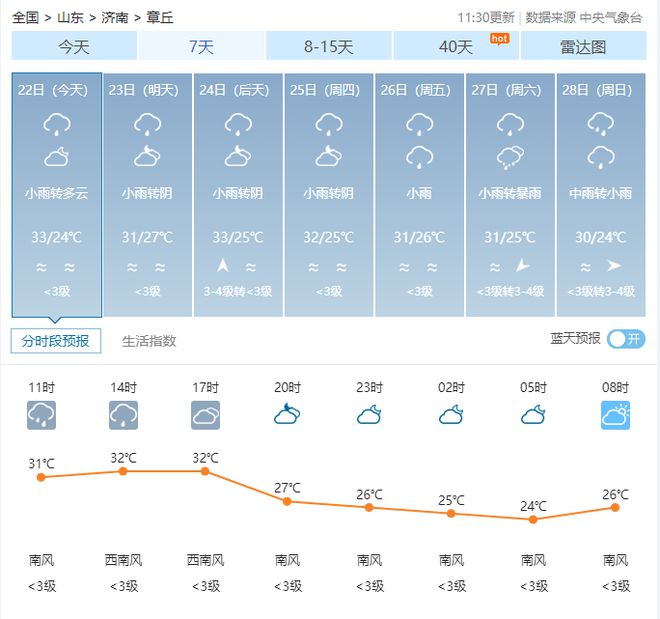Go to 山东 in the breadcrumb
The width and height of the screenshot is (660, 619).
coord(70,17)
